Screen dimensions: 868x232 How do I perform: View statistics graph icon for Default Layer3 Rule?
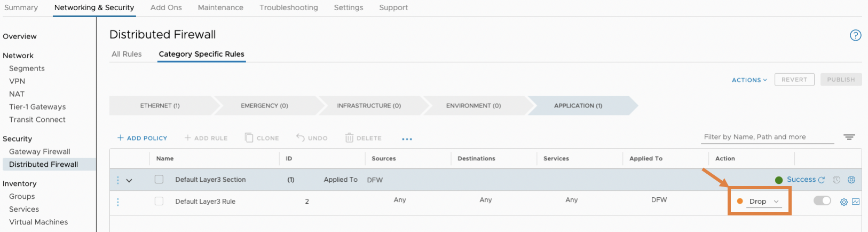tap(856, 202)
